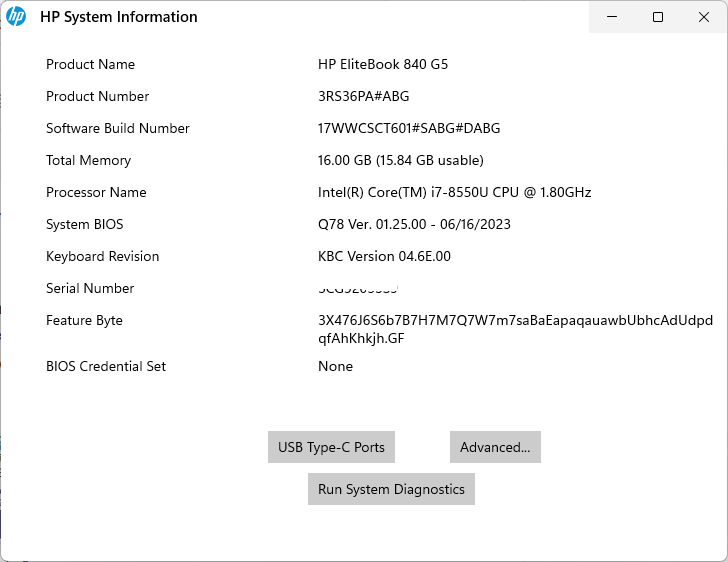Click the HP EliteBook 840 G5 value
This screenshot has height=562, width=728.
coord(383,64)
